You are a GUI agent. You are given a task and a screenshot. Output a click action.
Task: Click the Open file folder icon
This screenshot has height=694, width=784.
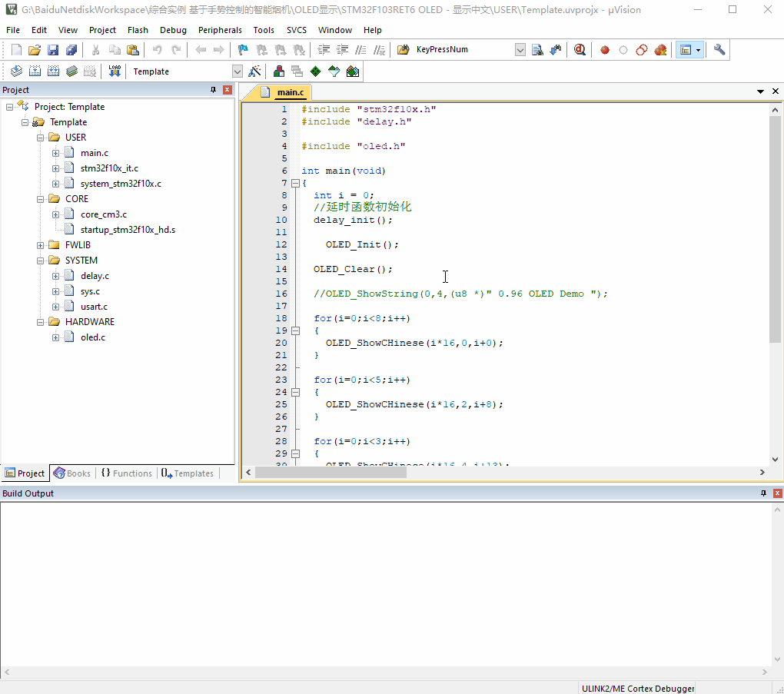tap(35, 50)
